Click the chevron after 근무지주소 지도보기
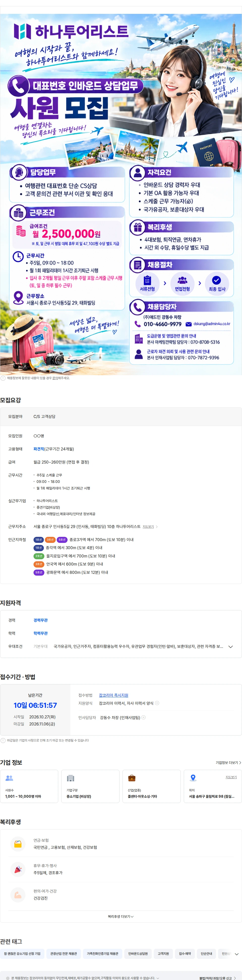This screenshot has width=242, height=980. (x=157, y=527)
